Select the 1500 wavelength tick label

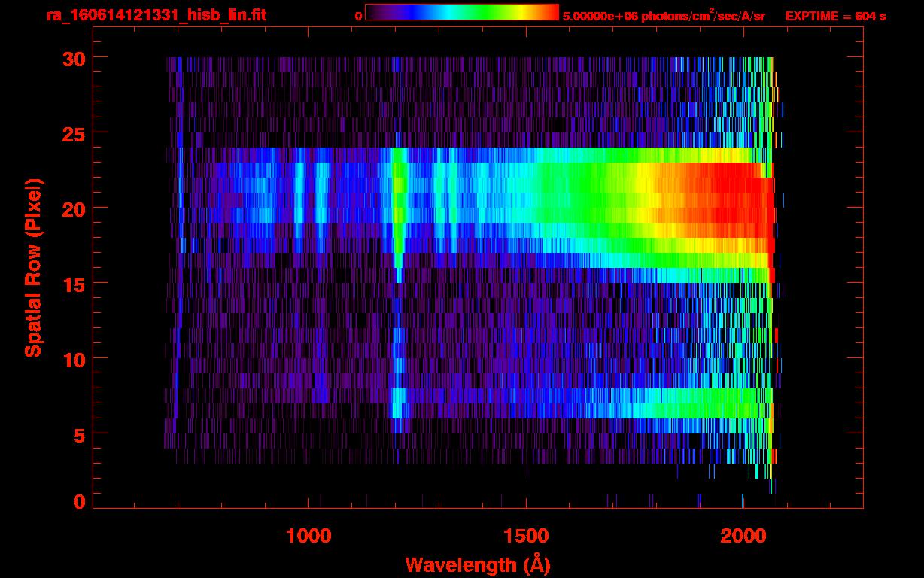coord(525,536)
